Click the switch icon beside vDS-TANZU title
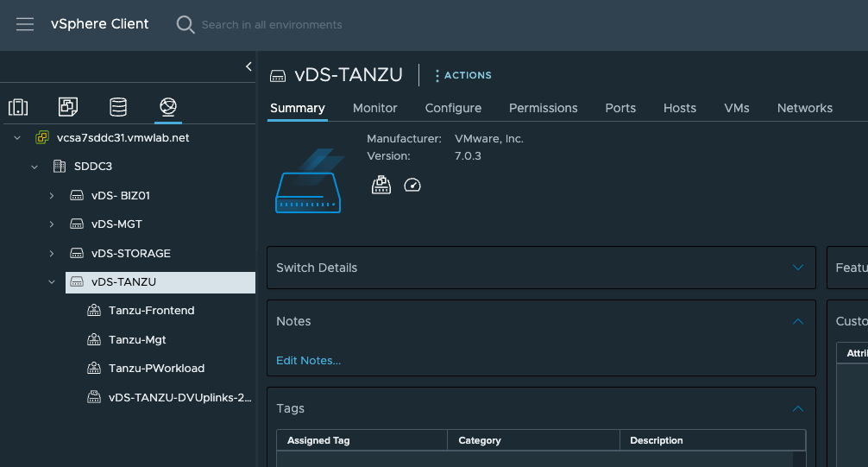This screenshot has height=467, width=868. [278, 76]
